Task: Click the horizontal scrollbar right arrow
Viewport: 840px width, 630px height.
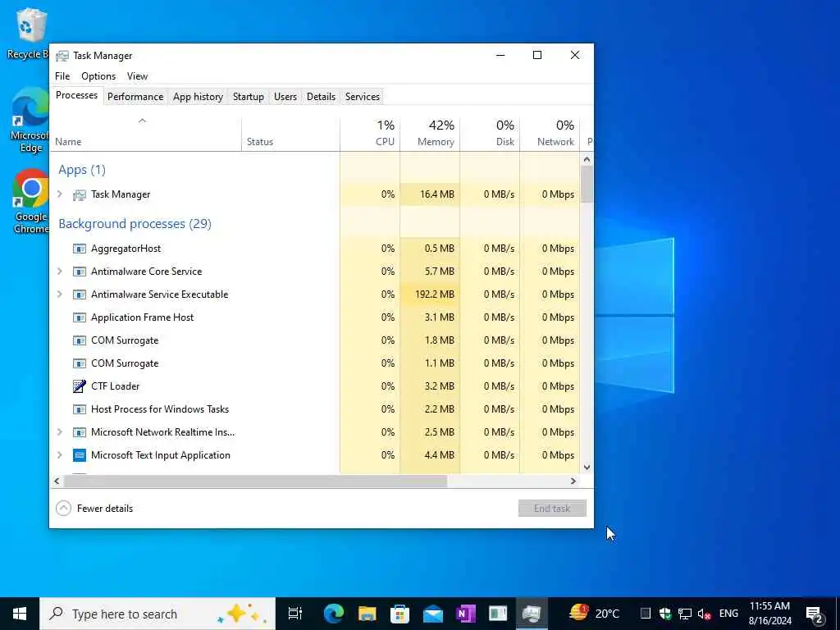Action: (x=573, y=481)
